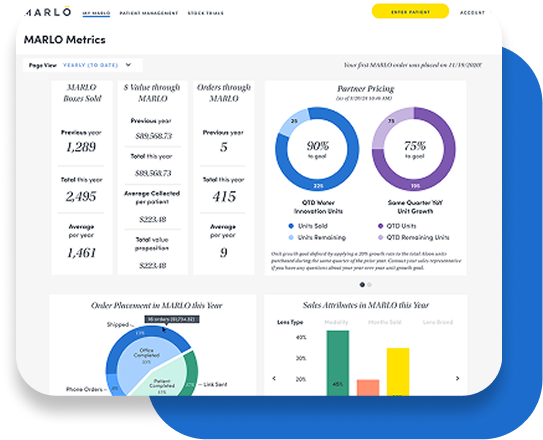Image resolution: width=543 pixels, height=440 pixels.
Task: Click the orange bar in the sales chart
Action: 368,388
